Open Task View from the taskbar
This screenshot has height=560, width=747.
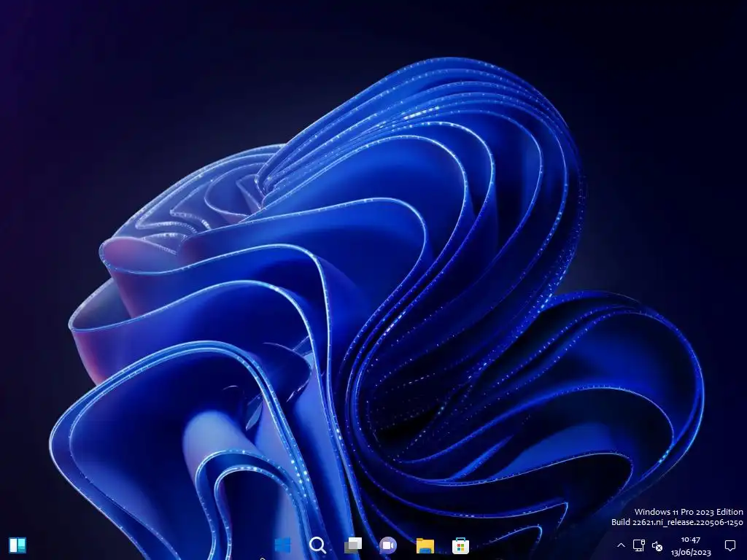(353, 545)
